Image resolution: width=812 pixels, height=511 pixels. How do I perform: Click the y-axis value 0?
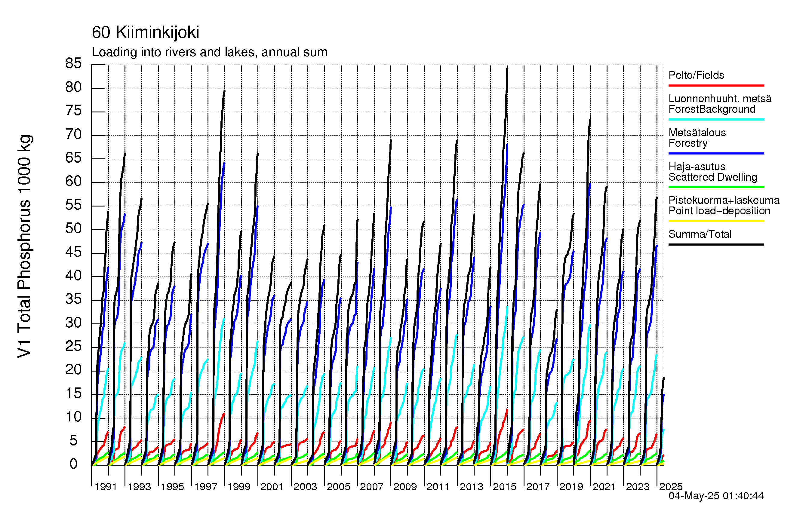coord(73,464)
